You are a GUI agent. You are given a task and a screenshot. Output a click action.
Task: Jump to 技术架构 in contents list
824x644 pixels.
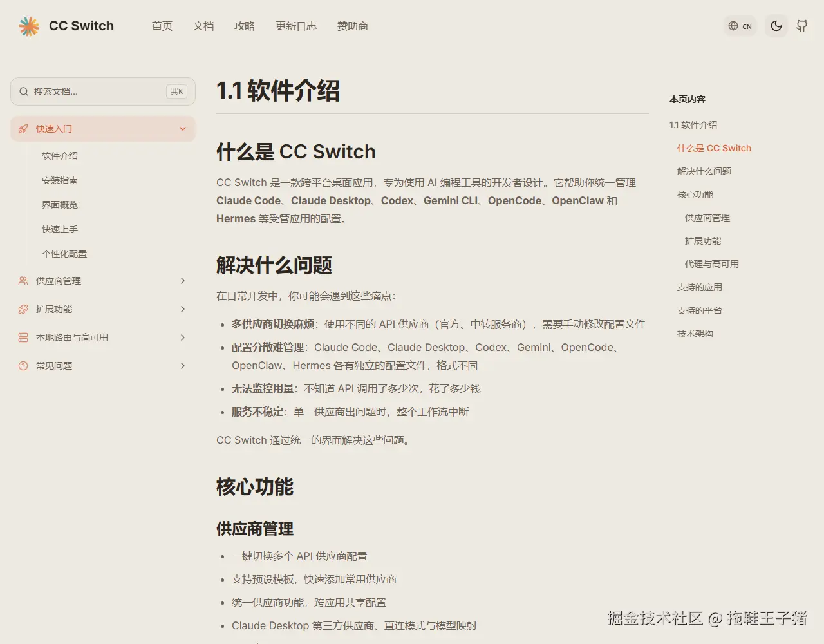695,334
